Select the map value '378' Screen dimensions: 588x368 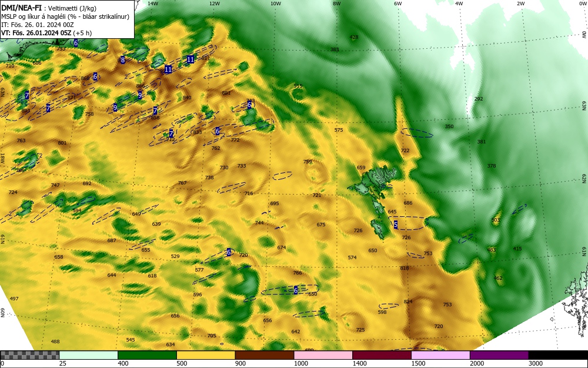coord(491,166)
